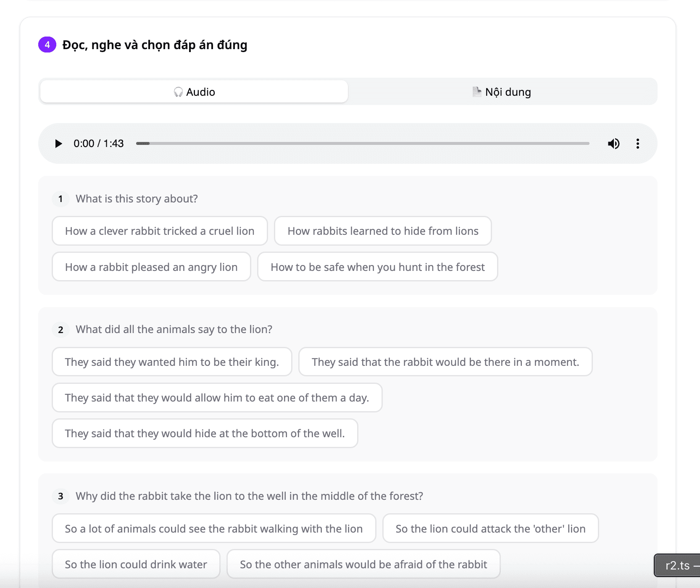The image size is (700, 588).
Task: Open audio player more options menu
Action: pyautogui.click(x=637, y=144)
